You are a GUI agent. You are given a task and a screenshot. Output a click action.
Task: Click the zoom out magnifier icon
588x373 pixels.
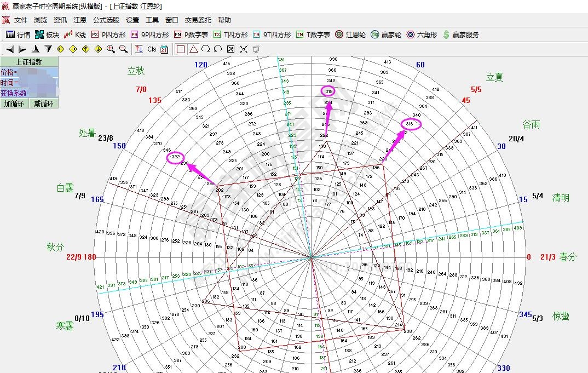point(123,49)
